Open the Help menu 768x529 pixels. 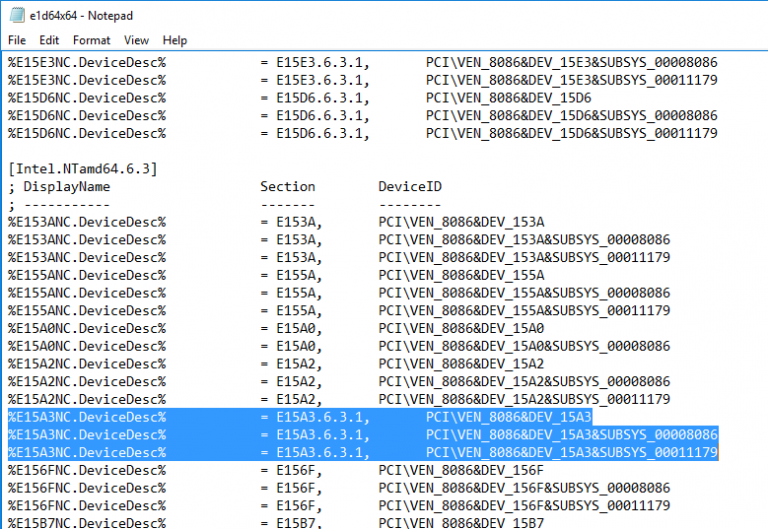point(175,40)
